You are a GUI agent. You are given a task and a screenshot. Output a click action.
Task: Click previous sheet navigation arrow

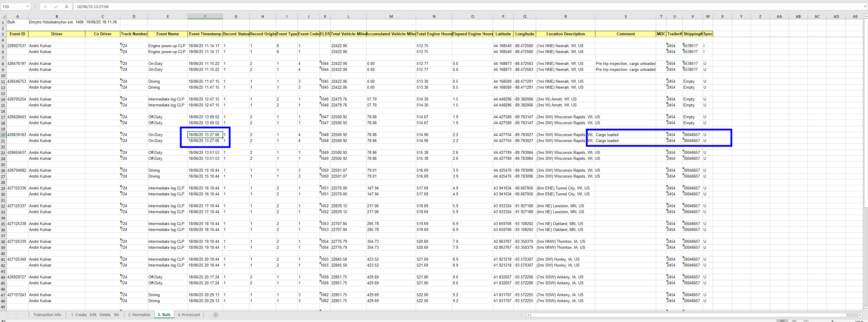[8, 315]
